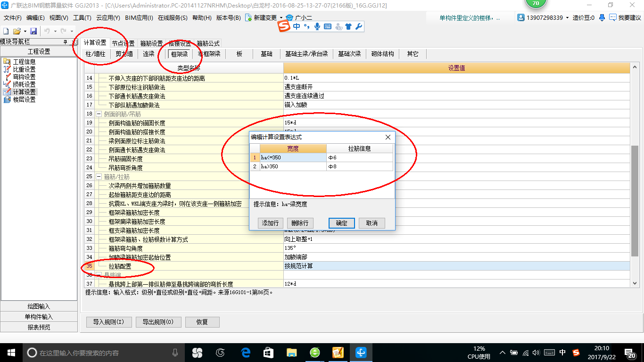
Task: Collapse the 悬挑端 group
Action: 99,275
